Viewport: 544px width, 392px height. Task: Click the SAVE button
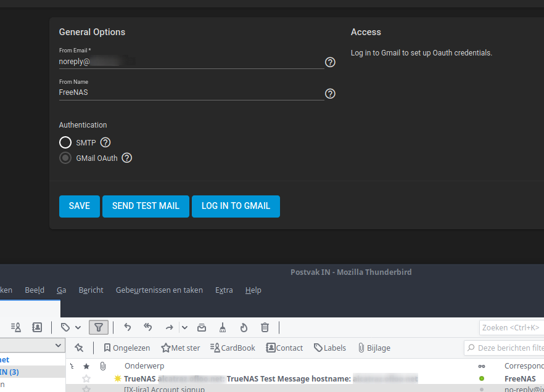pos(80,206)
